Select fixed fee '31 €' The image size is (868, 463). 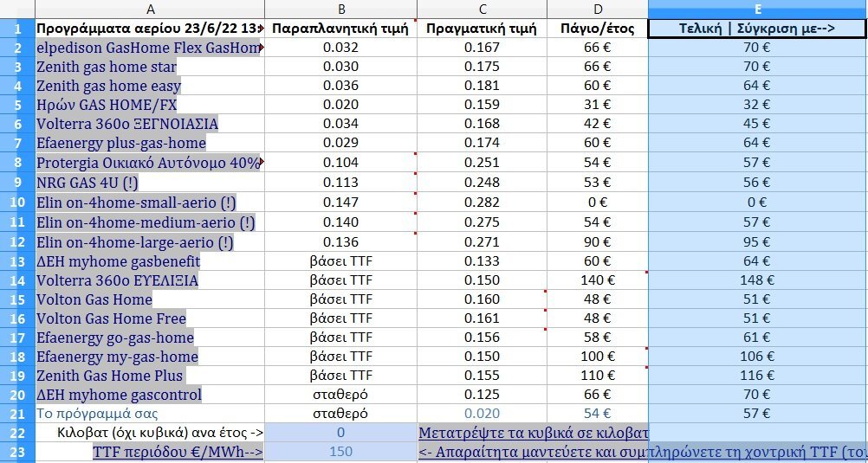pos(598,105)
